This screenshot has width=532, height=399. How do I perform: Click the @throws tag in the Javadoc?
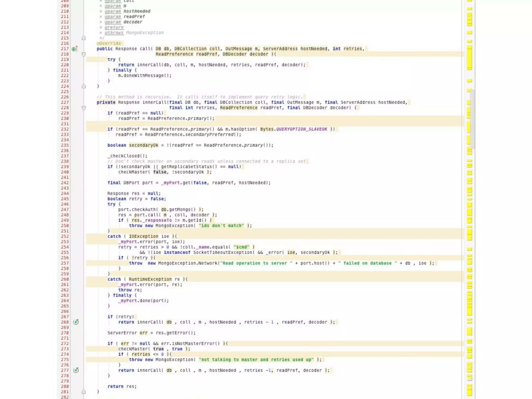(114, 33)
